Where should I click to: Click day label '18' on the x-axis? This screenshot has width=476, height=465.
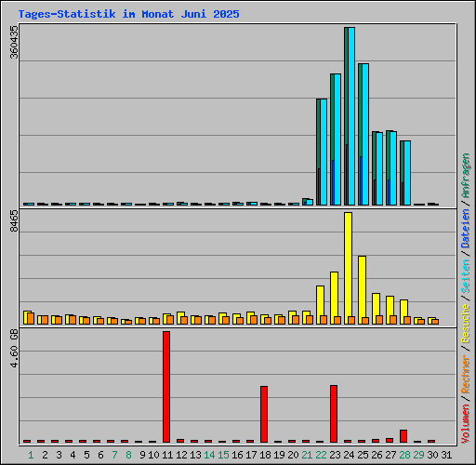click(265, 455)
